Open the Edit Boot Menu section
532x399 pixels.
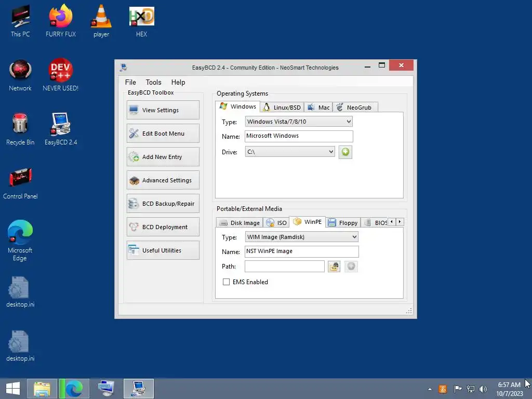163,134
